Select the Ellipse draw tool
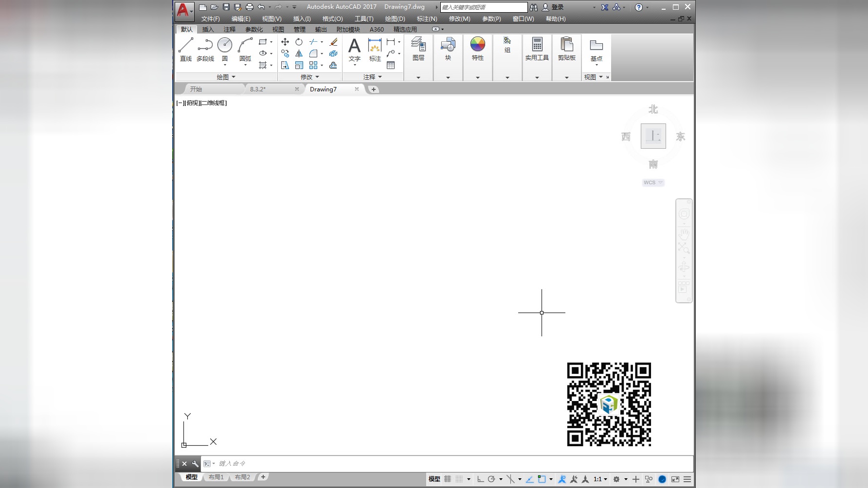This screenshot has height=488, width=868. [263, 53]
